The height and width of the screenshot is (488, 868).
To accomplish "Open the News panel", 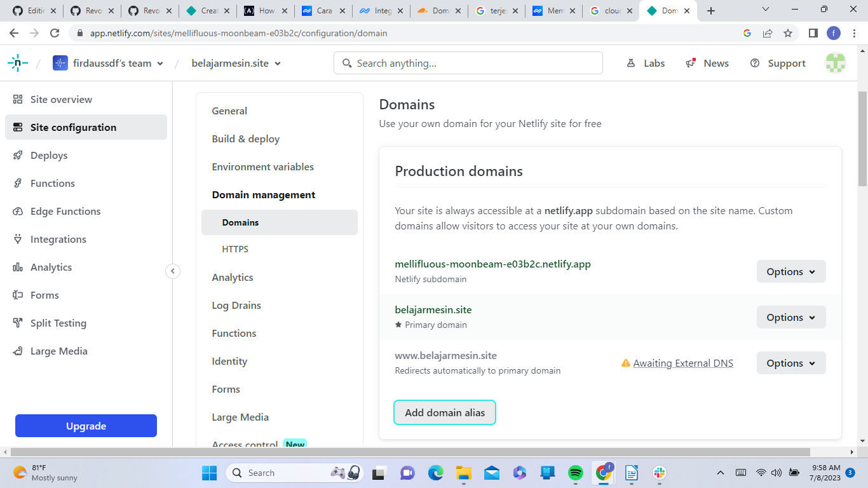I will tap(707, 63).
